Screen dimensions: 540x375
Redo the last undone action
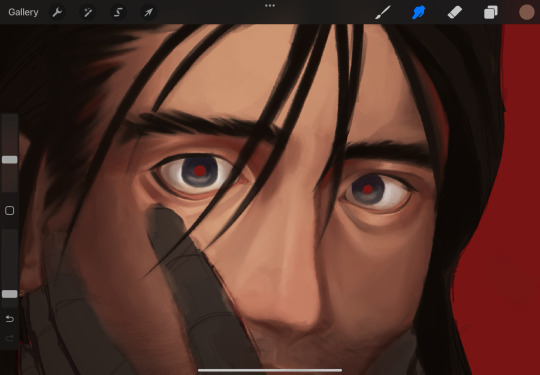pos(10,338)
